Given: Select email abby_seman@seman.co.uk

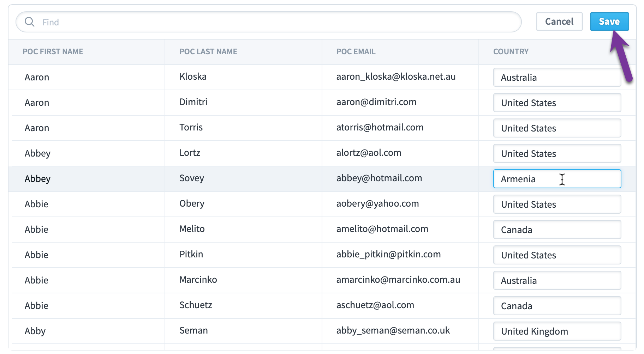Looking at the screenshot, I should (x=393, y=330).
